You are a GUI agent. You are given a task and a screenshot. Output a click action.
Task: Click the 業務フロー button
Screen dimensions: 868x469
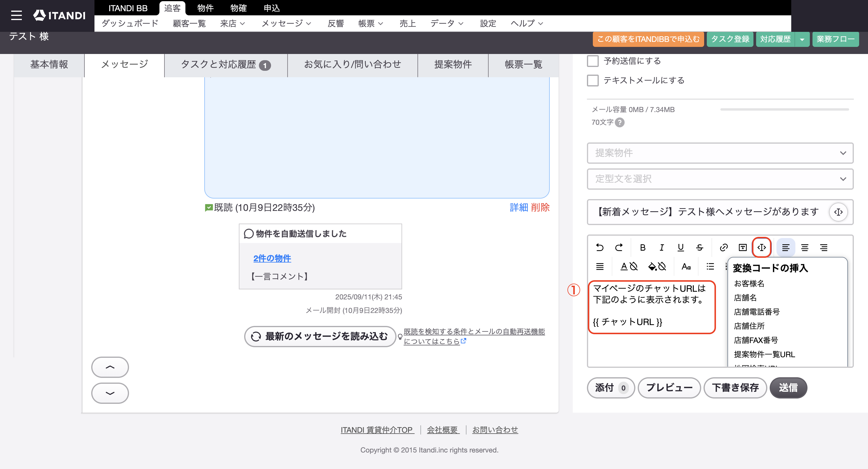pyautogui.click(x=835, y=40)
